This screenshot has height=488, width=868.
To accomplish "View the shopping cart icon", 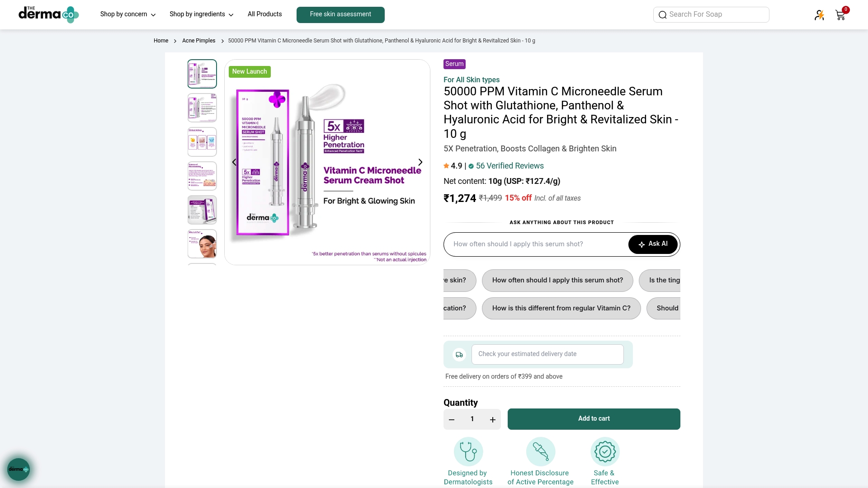I will [841, 14].
